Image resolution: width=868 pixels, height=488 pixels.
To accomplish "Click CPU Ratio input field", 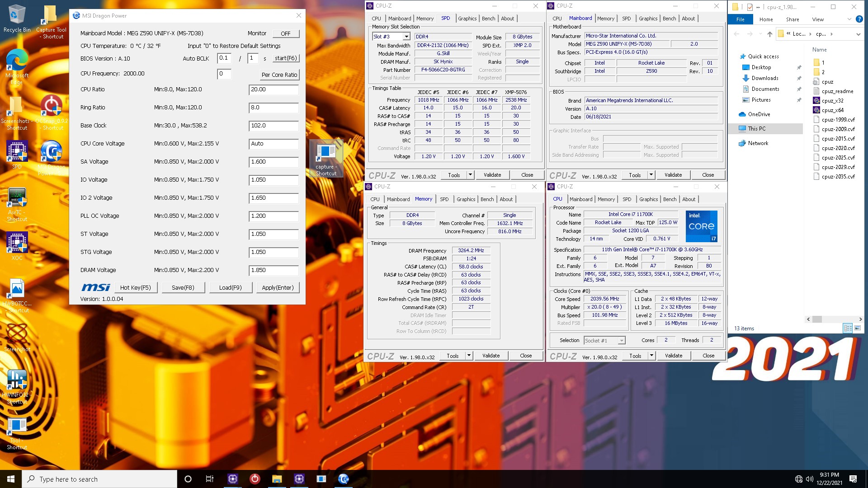I will click(x=274, y=89).
